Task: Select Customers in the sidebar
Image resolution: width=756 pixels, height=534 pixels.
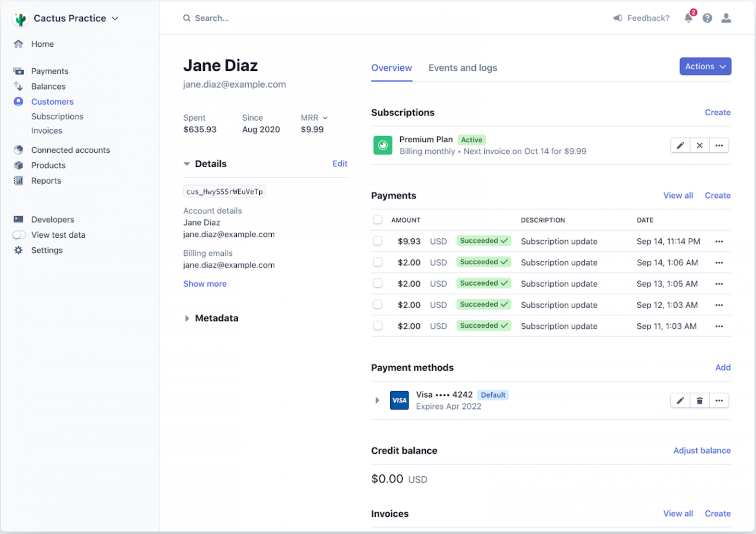Action: [x=52, y=101]
